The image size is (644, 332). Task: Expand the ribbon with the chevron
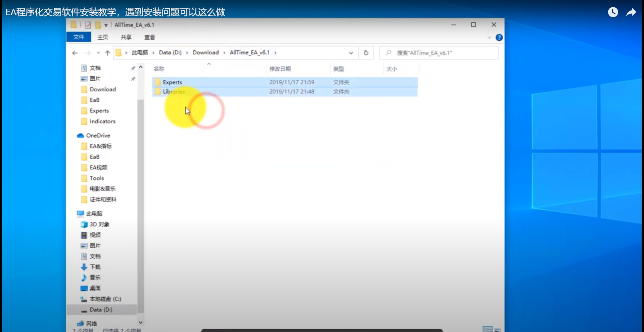[x=489, y=38]
